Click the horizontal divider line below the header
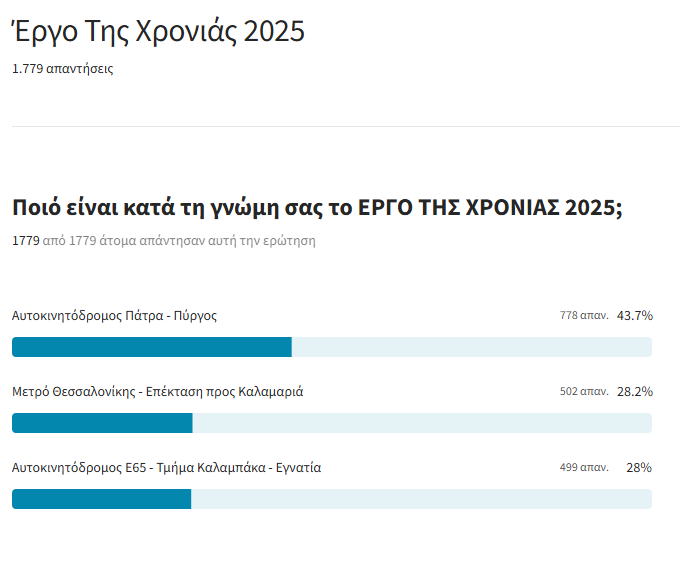The image size is (680, 565). (x=340, y=127)
